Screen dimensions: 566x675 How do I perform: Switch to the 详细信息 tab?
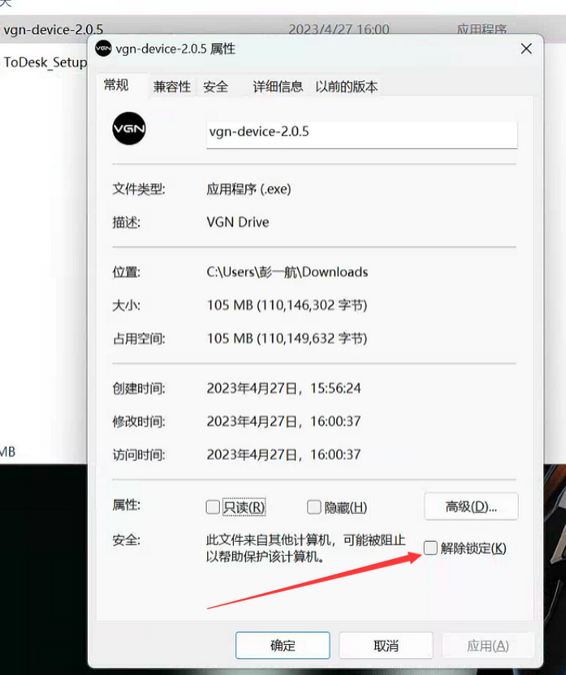pos(278,87)
